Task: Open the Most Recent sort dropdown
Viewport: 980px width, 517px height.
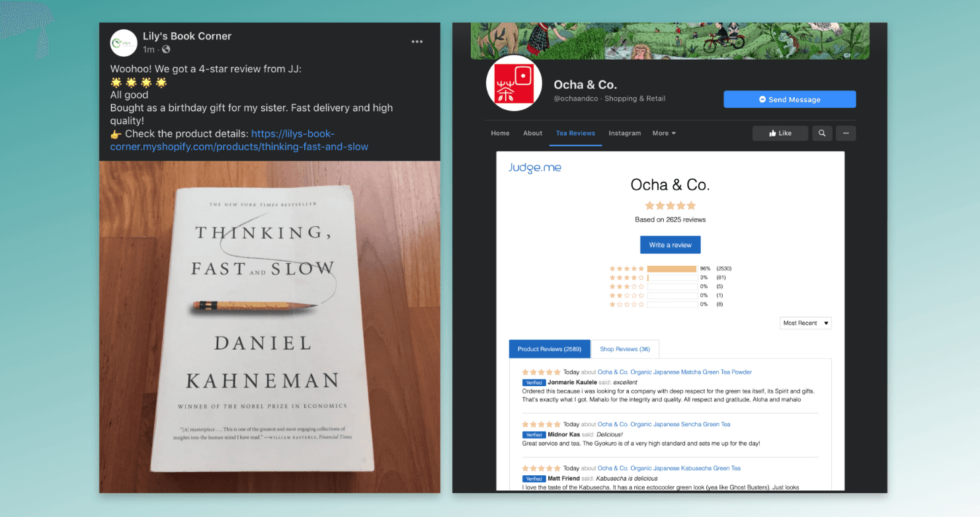Action: (805, 323)
